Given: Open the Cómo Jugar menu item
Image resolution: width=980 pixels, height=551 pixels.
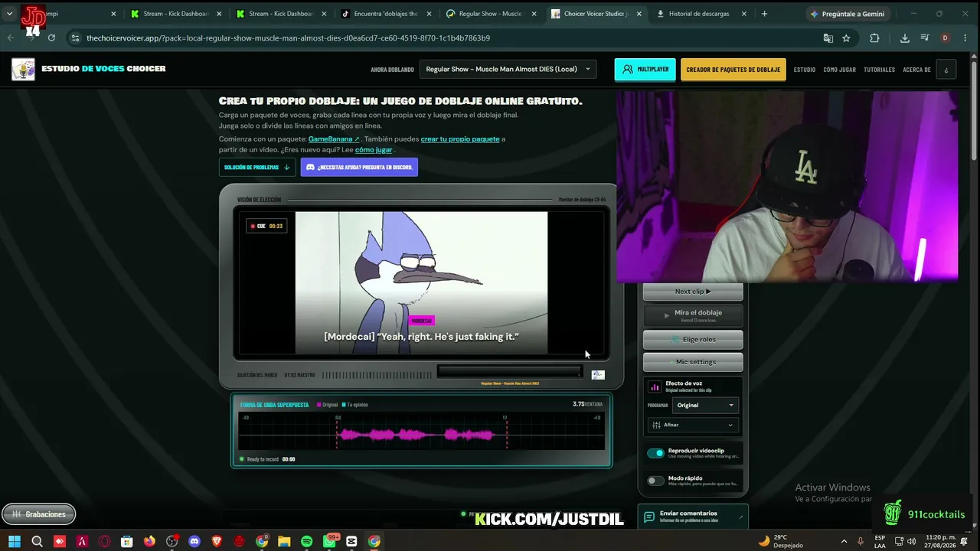Looking at the screenshot, I should coord(839,70).
